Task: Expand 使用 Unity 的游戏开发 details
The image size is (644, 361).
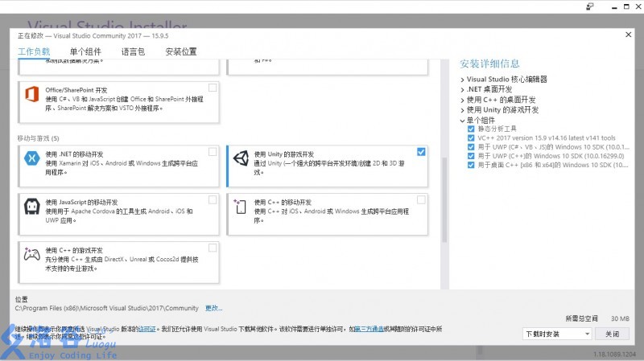Action: click(x=462, y=110)
